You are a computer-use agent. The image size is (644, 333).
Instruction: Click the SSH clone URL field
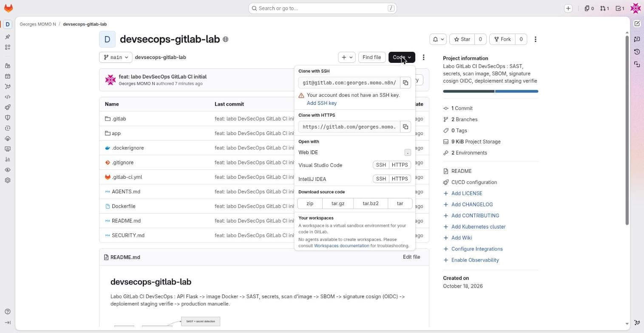[x=349, y=83]
